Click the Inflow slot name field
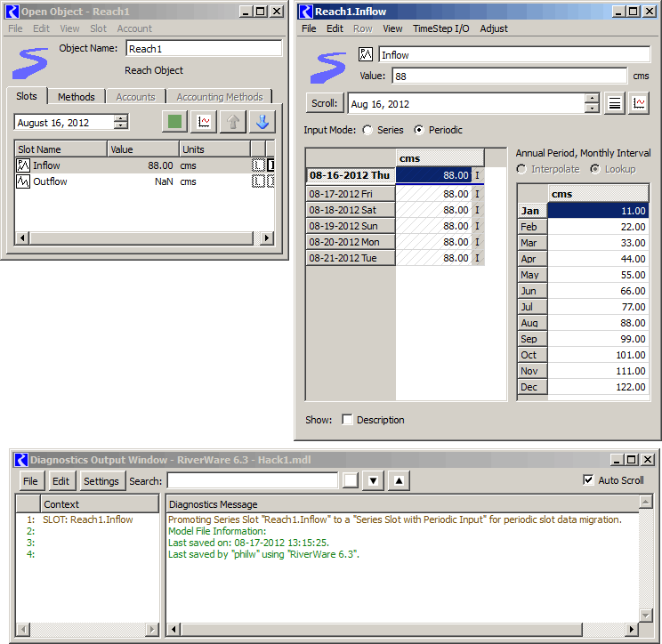The height and width of the screenshot is (644, 662). [x=514, y=55]
